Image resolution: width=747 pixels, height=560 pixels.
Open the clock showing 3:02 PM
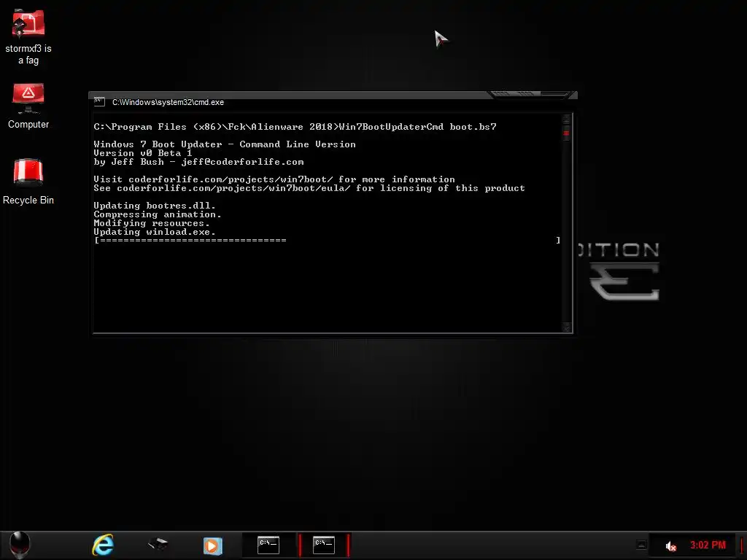pos(708,545)
